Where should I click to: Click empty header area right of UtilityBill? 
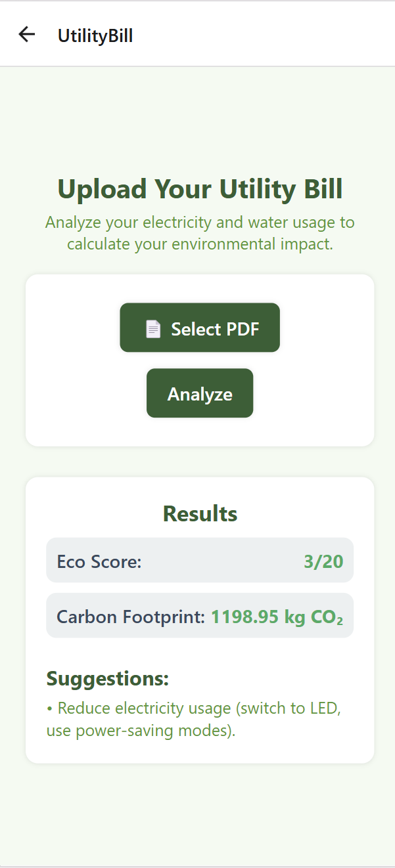coord(276,34)
